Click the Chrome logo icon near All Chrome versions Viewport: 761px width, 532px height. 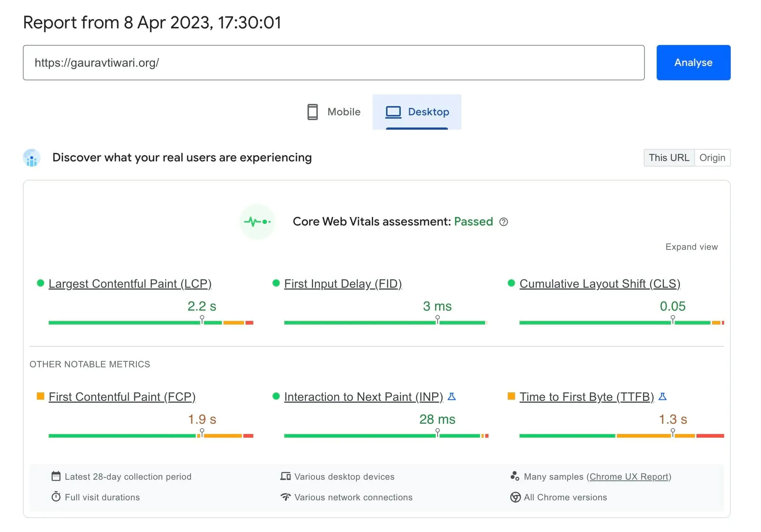point(515,497)
